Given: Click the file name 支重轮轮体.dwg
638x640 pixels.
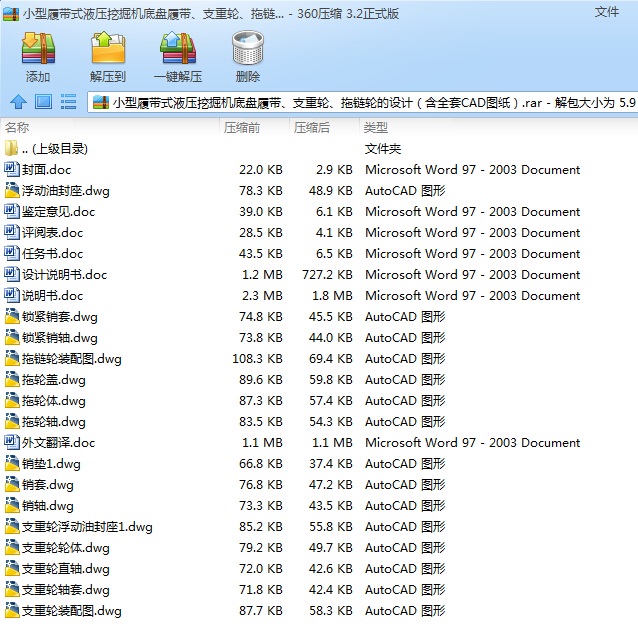Looking at the screenshot, I should [66, 548].
